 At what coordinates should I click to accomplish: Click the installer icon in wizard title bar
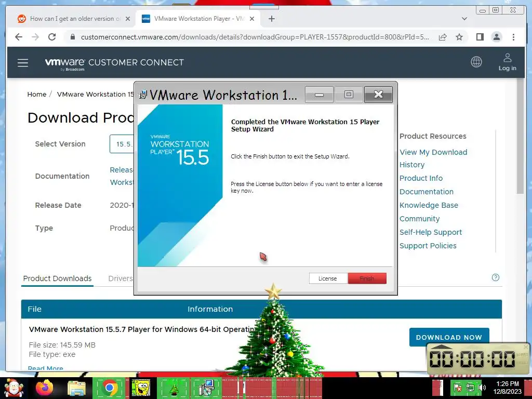[x=143, y=95]
